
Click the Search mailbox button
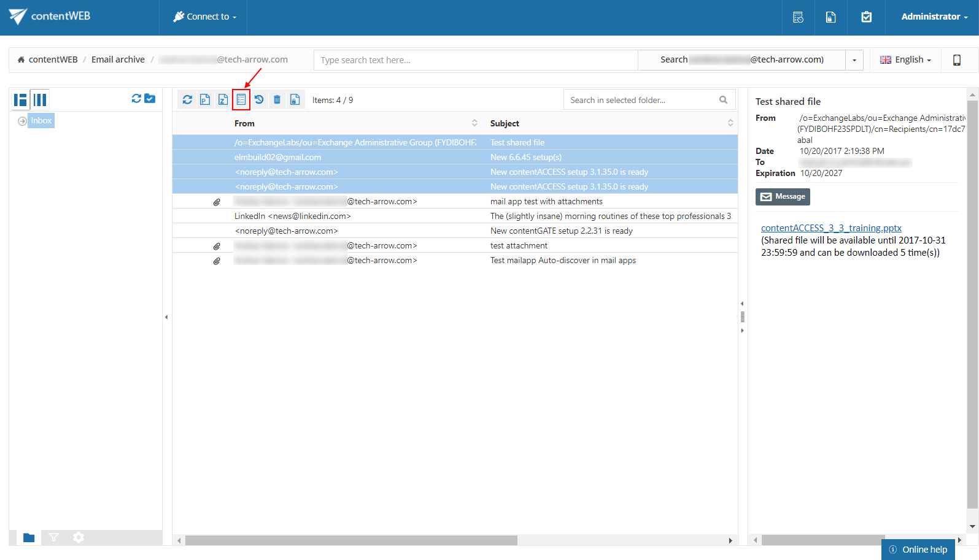pyautogui.click(x=741, y=60)
